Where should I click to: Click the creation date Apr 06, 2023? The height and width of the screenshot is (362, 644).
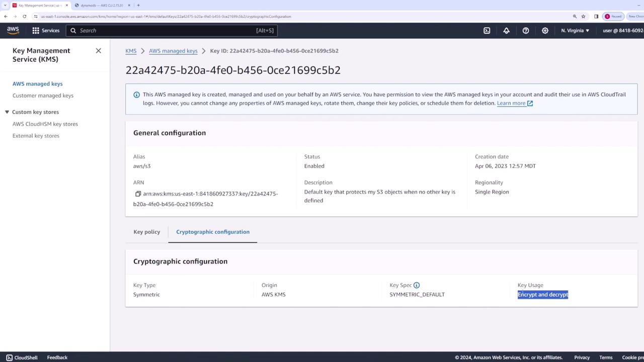point(505,166)
